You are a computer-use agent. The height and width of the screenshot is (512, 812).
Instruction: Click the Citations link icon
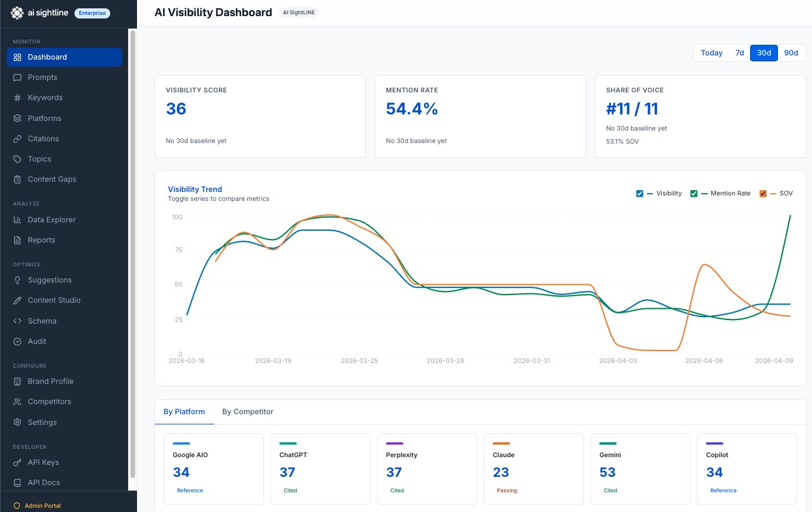17,139
